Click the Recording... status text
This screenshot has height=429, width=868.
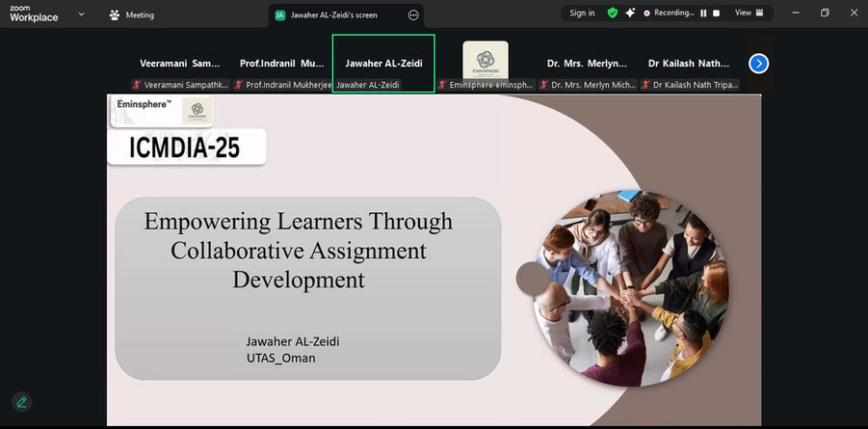[x=673, y=13]
